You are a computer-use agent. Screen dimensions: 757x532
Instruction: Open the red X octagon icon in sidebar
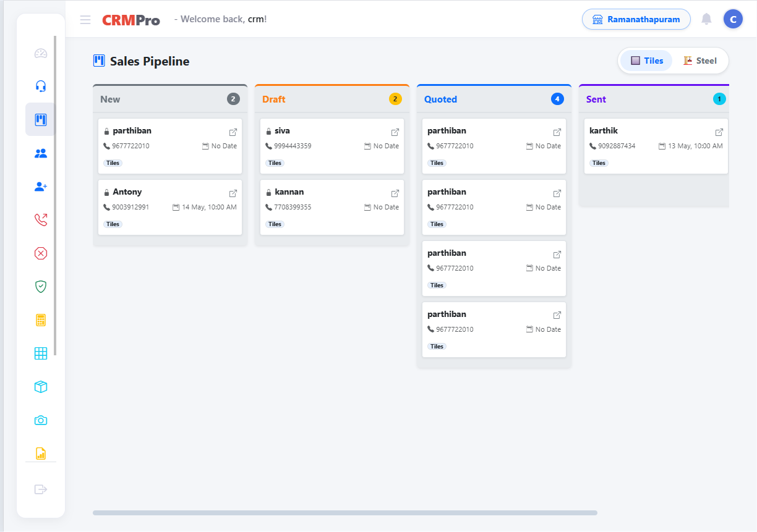(41, 253)
